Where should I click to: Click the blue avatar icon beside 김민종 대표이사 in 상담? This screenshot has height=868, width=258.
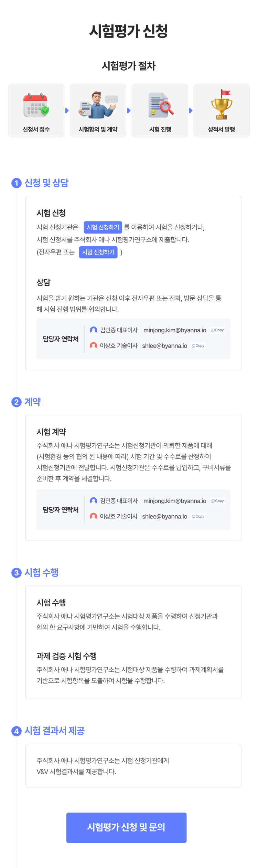(x=93, y=330)
